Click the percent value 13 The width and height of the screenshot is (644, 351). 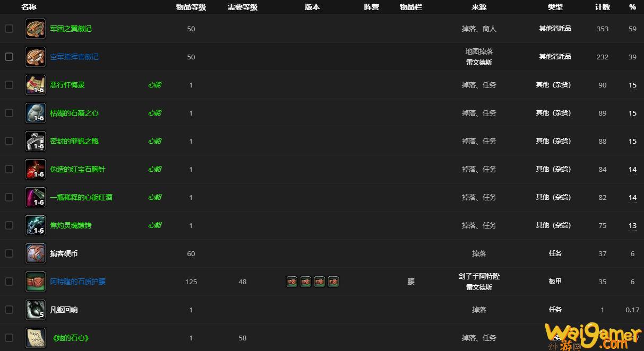[x=632, y=225]
